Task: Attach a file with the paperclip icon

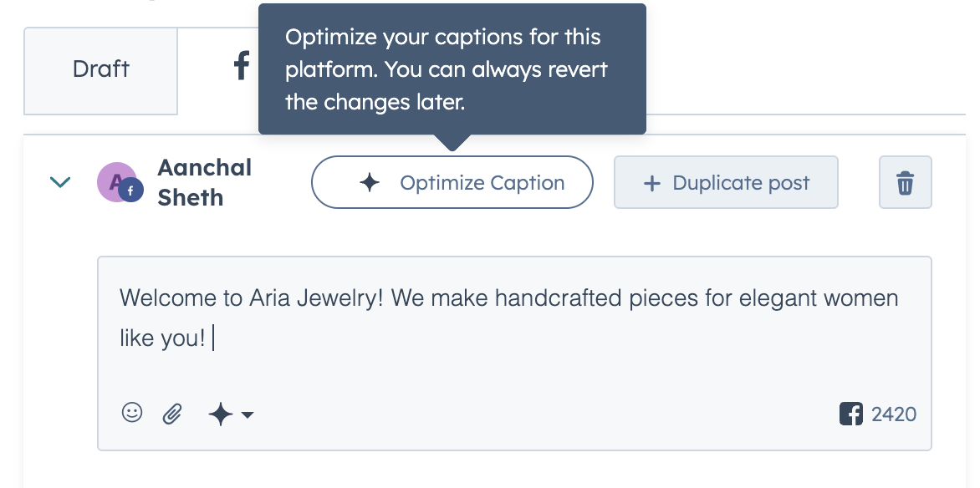Action: (x=172, y=414)
